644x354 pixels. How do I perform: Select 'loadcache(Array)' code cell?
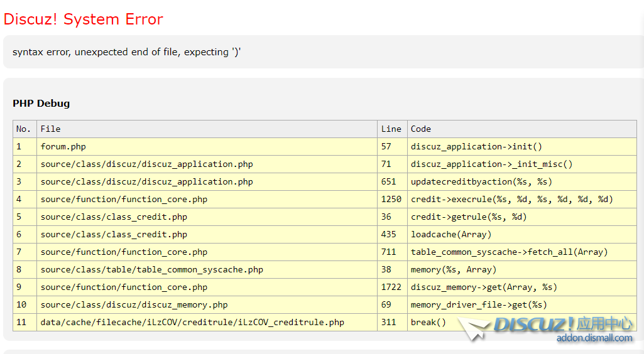pyautogui.click(x=522, y=235)
